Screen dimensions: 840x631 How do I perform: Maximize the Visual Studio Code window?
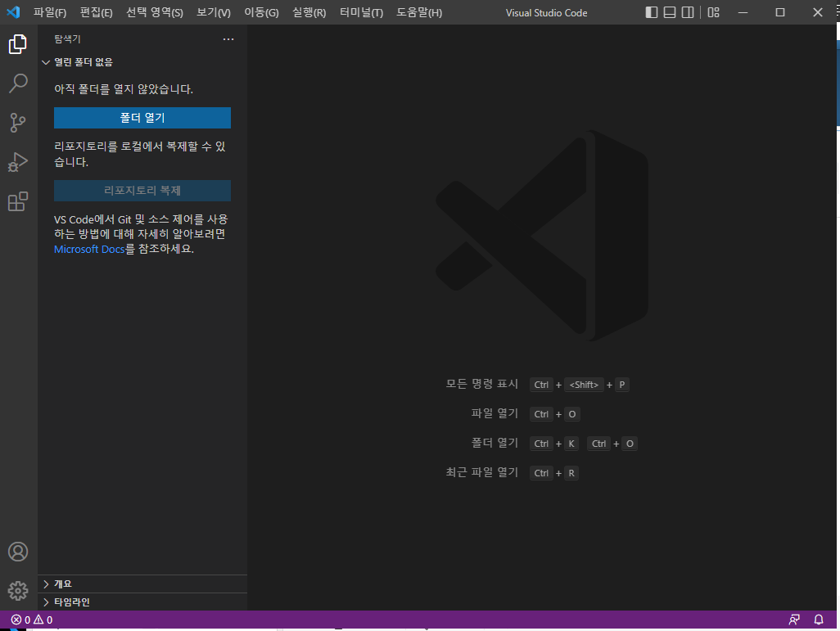point(780,12)
